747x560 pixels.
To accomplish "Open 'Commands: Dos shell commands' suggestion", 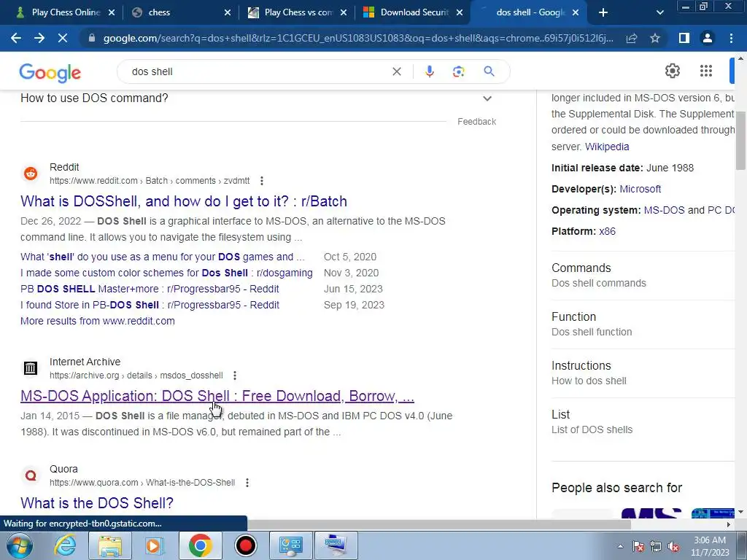I will pyautogui.click(x=643, y=275).
